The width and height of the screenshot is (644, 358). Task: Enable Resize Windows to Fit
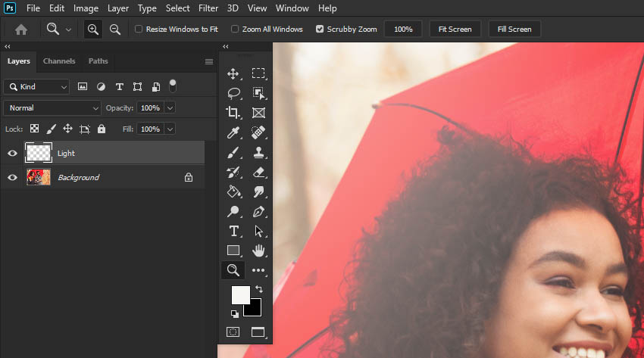139,29
